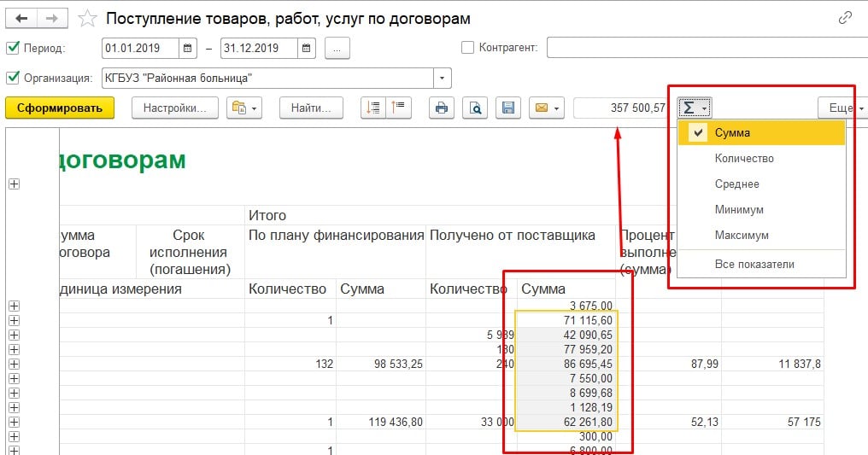Click the Контрагент input field
The height and width of the screenshot is (455, 868).
coord(706,48)
